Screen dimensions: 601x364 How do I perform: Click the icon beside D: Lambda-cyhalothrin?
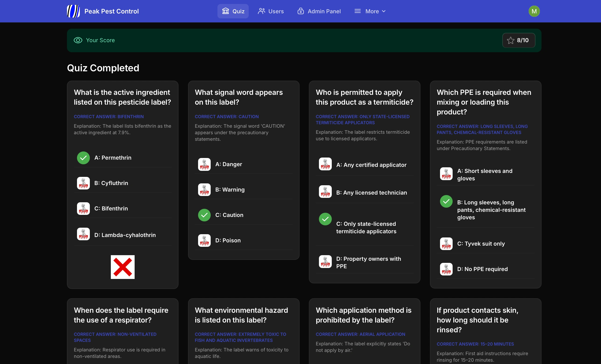coord(83,234)
